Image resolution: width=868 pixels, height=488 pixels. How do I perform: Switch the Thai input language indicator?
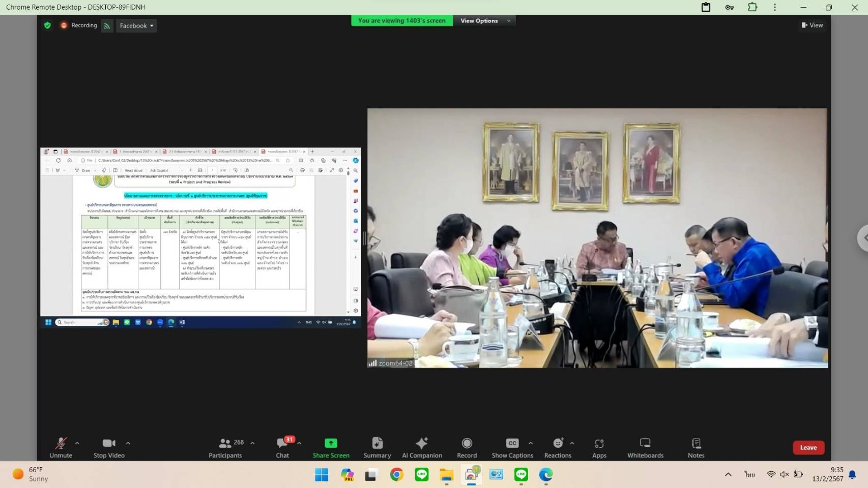click(749, 474)
